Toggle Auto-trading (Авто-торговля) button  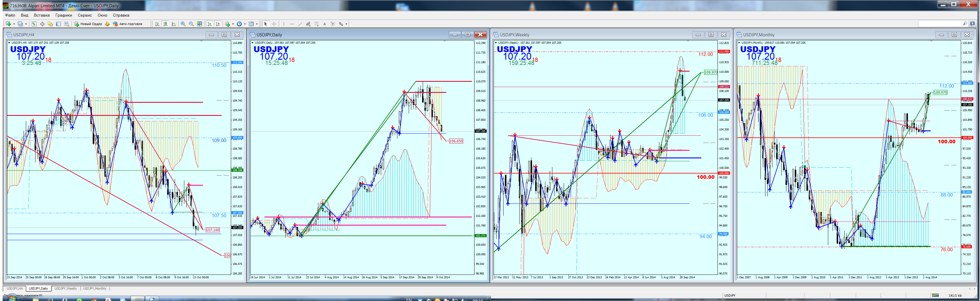[x=127, y=24]
